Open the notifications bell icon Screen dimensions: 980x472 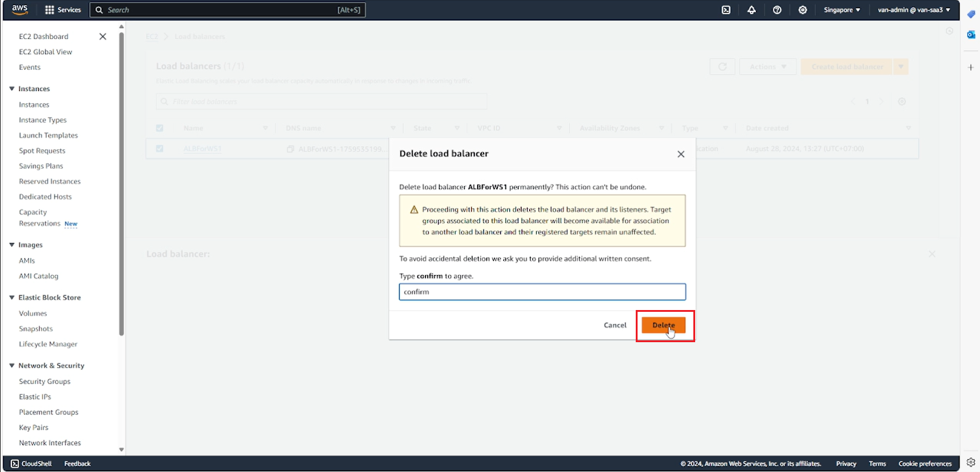pos(752,10)
